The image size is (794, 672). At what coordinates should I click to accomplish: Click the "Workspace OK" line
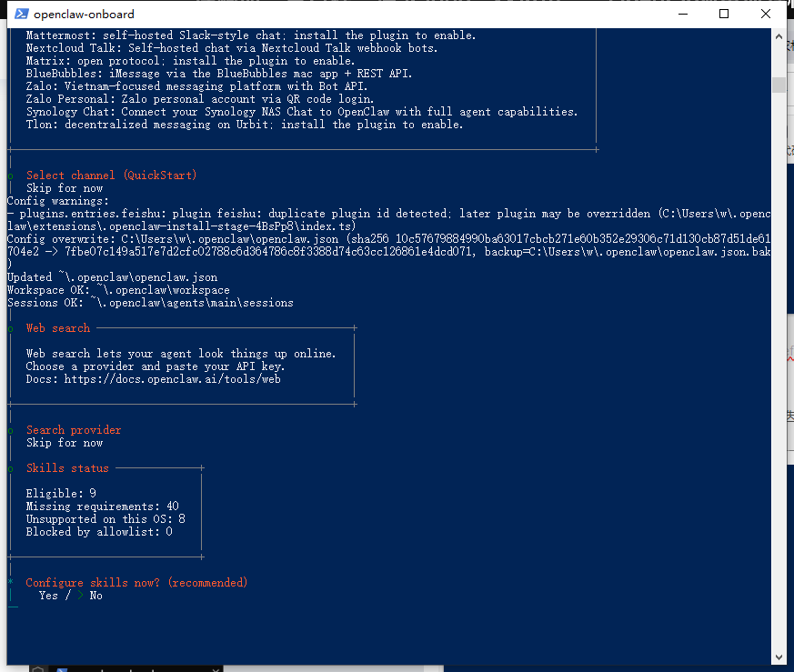tap(118, 290)
